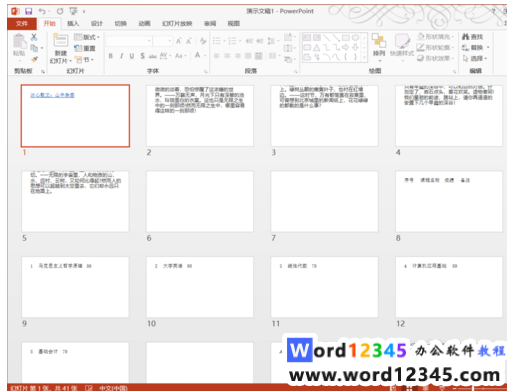Screen dimensions: 510x391
Task: Click the Shape Effects (形状效果) button
Action: 435,58
